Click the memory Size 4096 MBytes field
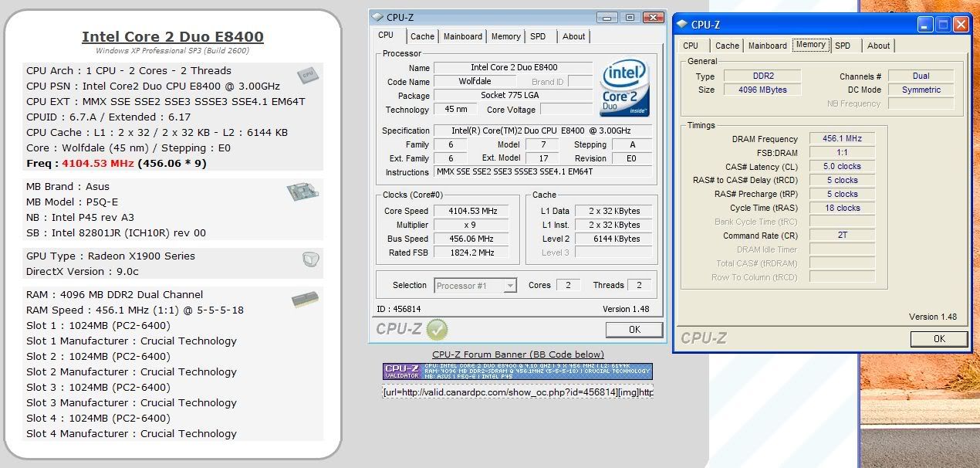The height and width of the screenshot is (468, 980). tap(763, 90)
